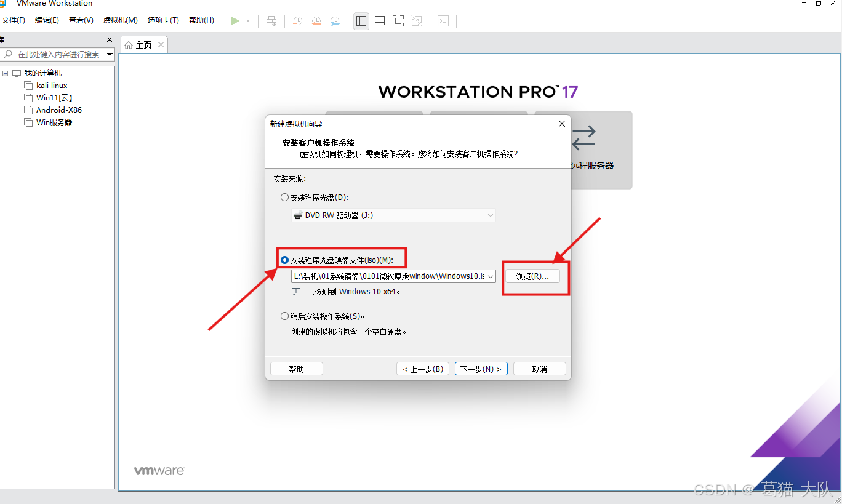Viewport: 842px width, 504px height.
Task: Open the library search filter dropdown arrow
Action: point(110,54)
